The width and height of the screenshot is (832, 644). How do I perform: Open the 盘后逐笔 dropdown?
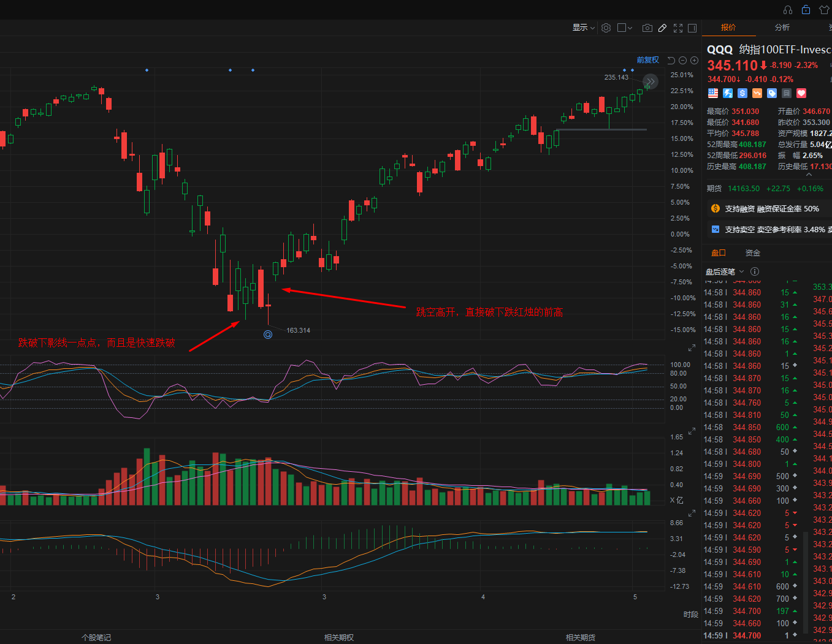pyautogui.click(x=725, y=271)
